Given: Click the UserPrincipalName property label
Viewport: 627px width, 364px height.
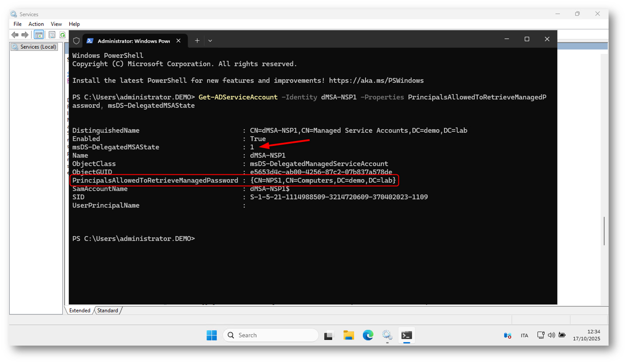Looking at the screenshot, I should [106, 205].
